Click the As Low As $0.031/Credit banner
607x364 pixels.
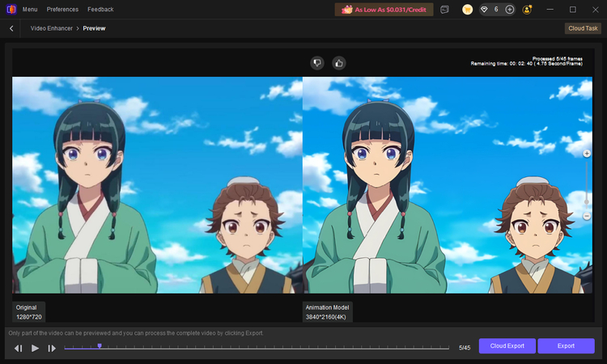(384, 10)
